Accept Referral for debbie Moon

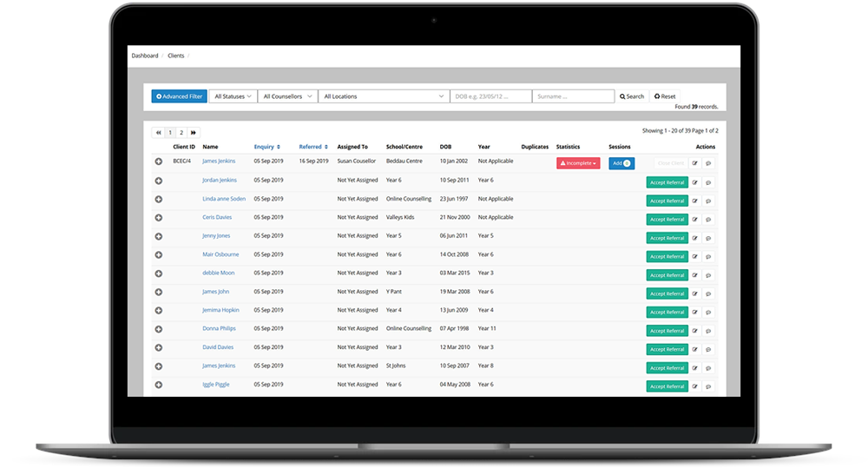click(667, 275)
